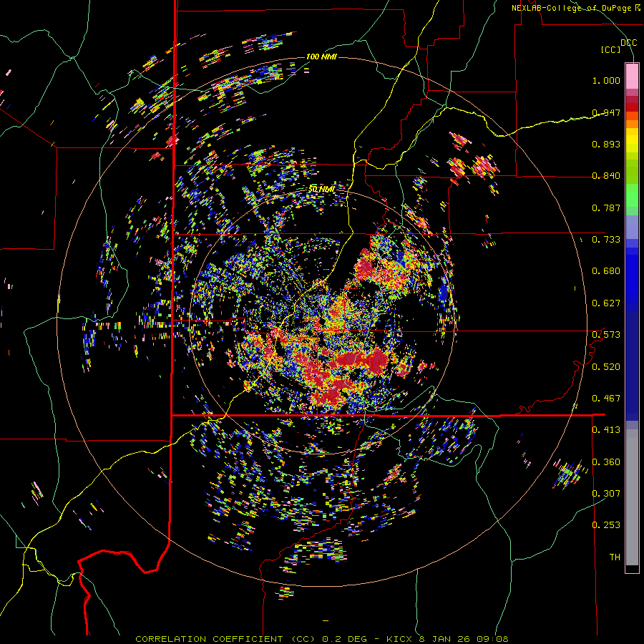
Task: Click the 0.520 legend value
Action: coord(606,367)
